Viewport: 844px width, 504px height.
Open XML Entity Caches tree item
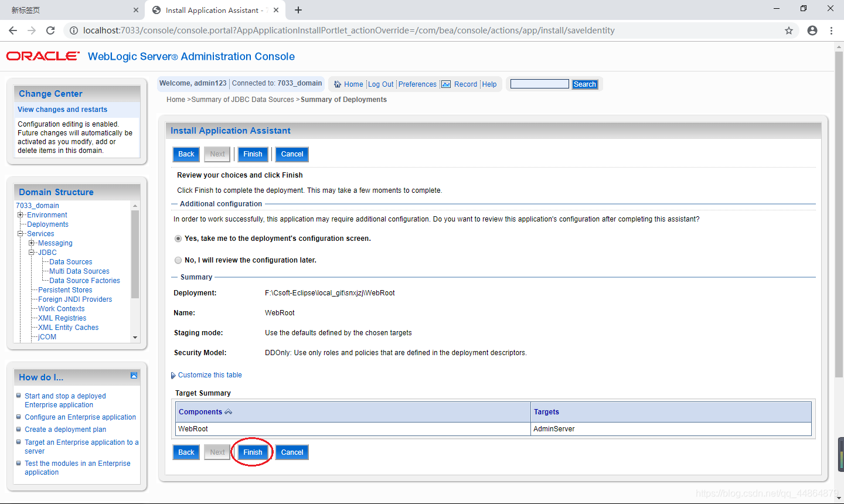click(x=69, y=328)
